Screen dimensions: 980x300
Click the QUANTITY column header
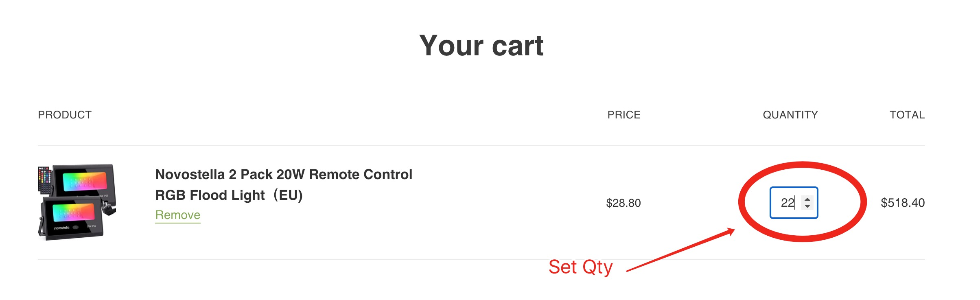790,115
